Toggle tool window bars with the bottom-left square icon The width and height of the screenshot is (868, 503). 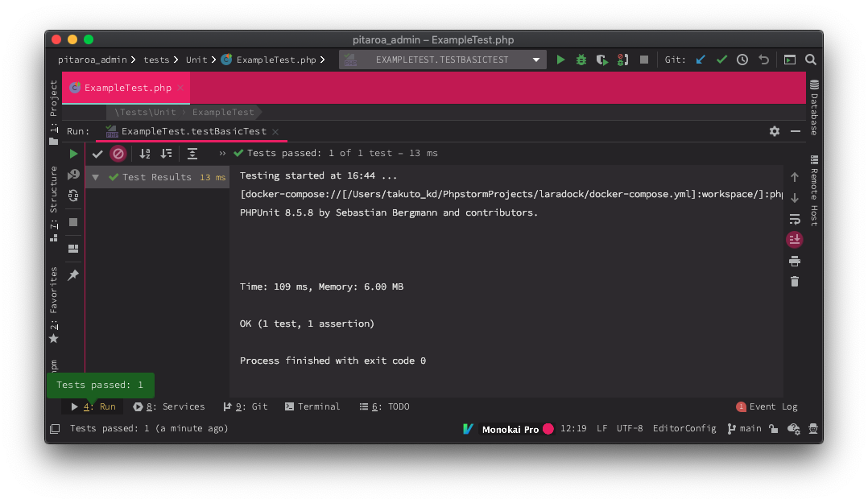pos(55,429)
